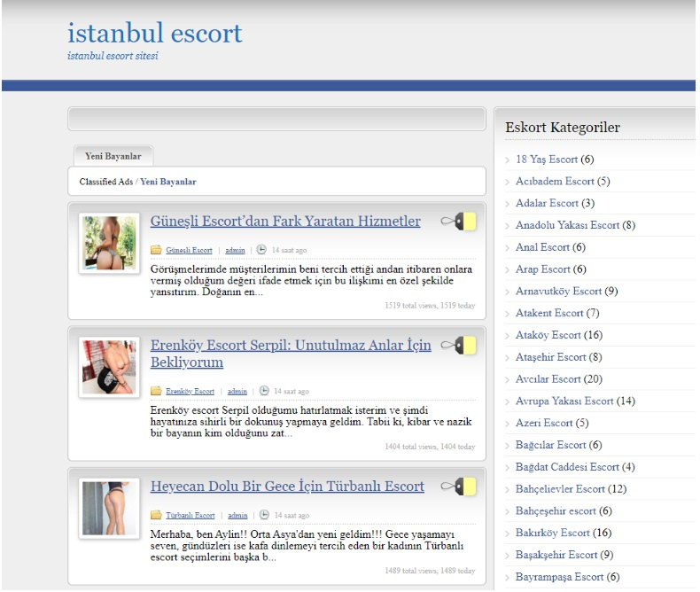Open the Ataşehir Escort category
This screenshot has height=592, width=700.
(550, 357)
